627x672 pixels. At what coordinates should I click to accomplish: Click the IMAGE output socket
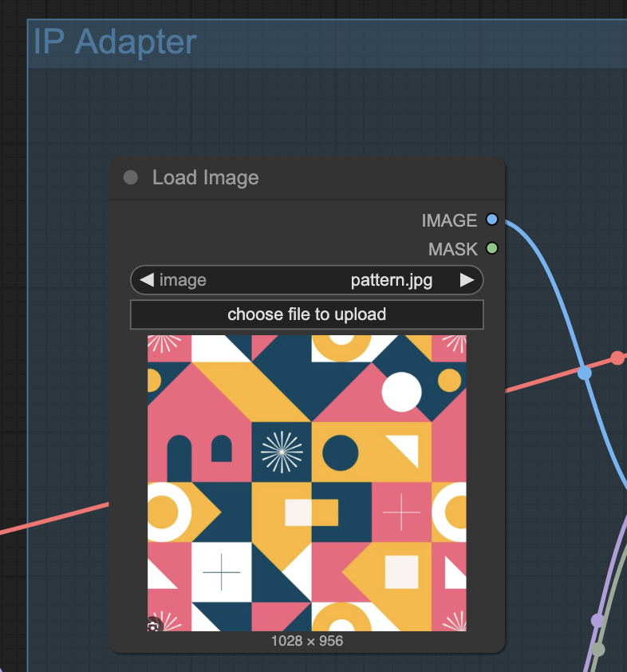pyautogui.click(x=492, y=219)
